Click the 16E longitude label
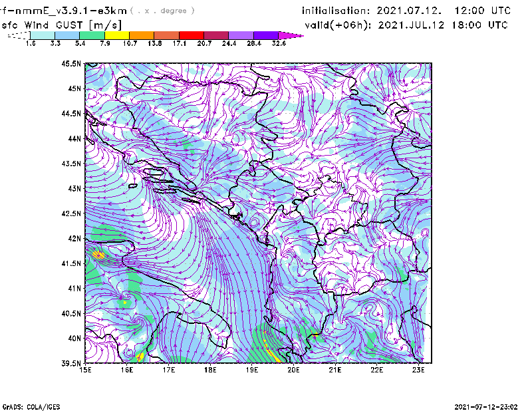Screen dimensions: 532x411 [127, 370]
